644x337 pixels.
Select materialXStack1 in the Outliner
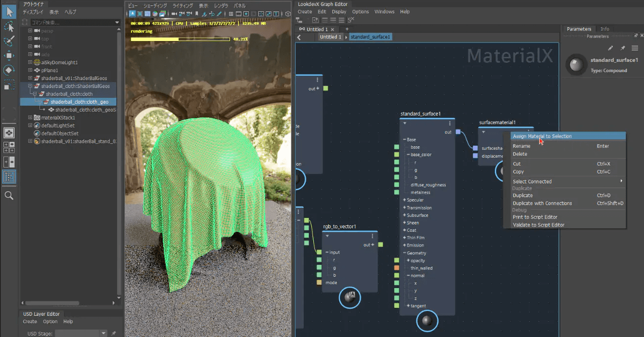click(58, 118)
